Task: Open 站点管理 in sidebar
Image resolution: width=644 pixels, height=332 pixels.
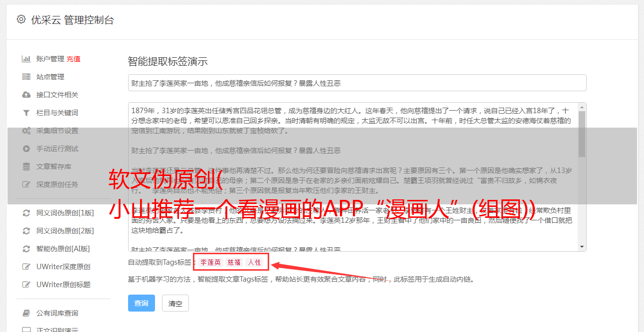Action: click(50, 77)
